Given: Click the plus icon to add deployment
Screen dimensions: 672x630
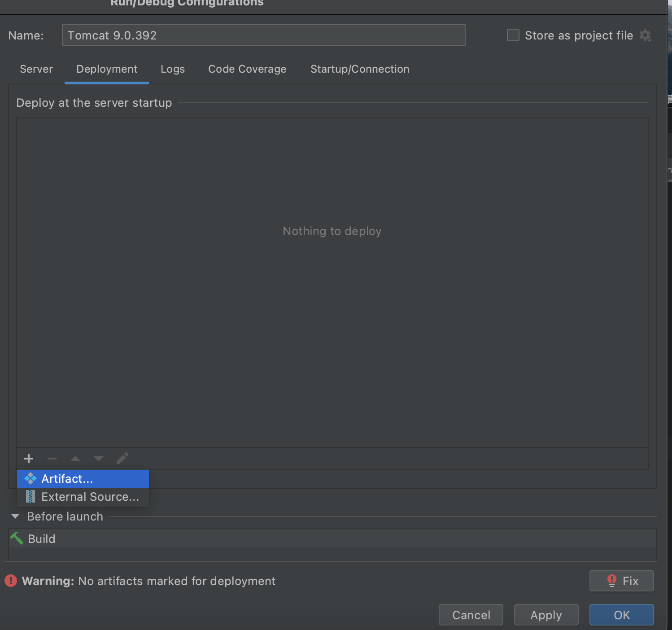Looking at the screenshot, I should coord(29,459).
